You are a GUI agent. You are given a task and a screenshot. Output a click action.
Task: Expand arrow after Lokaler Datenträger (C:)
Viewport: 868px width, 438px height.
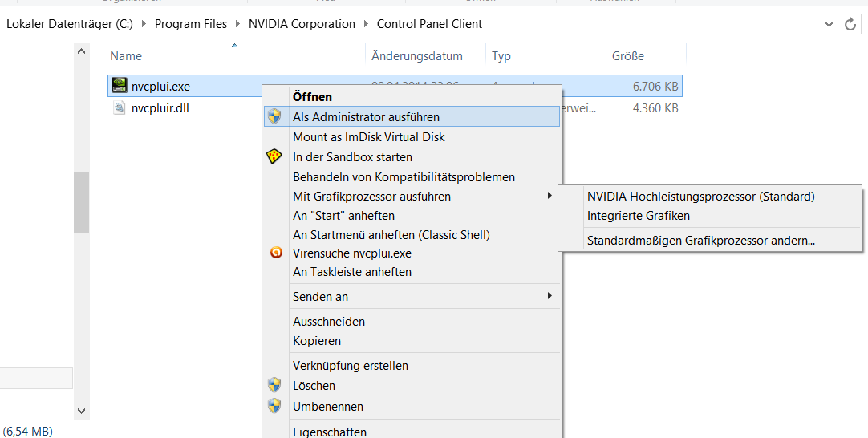pyautogui.click(x=144, y=24)
